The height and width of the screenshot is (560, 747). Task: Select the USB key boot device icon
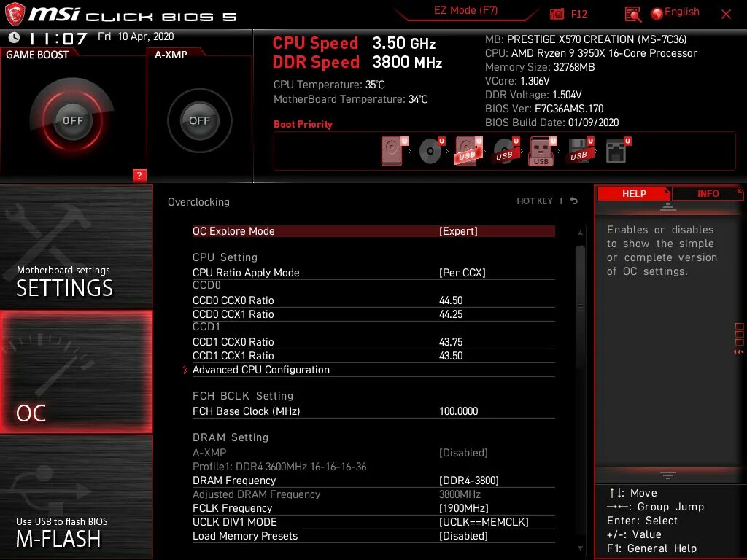pos(543,152)
